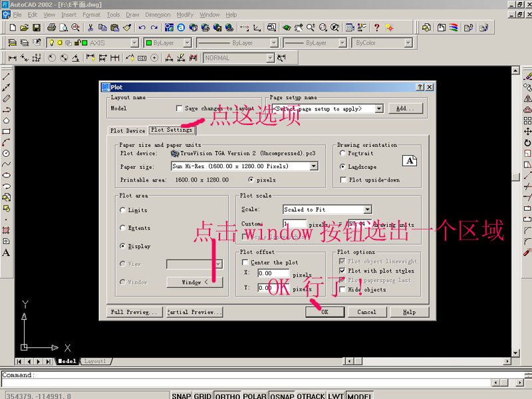This screenshot has height=399, width=532.
Task: Click the Move tool icon
Action: coord(527,132)
